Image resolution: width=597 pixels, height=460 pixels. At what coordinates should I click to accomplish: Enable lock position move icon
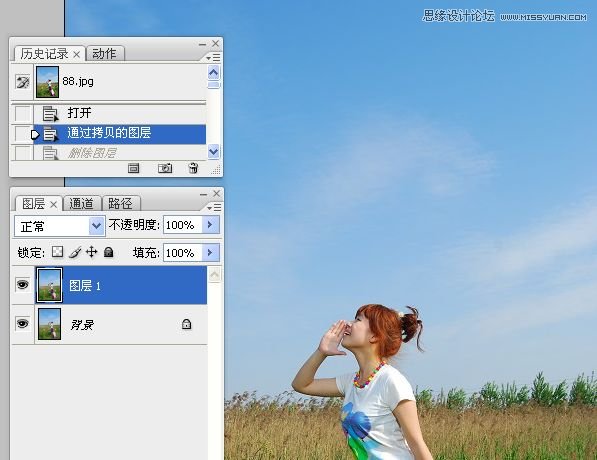91,252
